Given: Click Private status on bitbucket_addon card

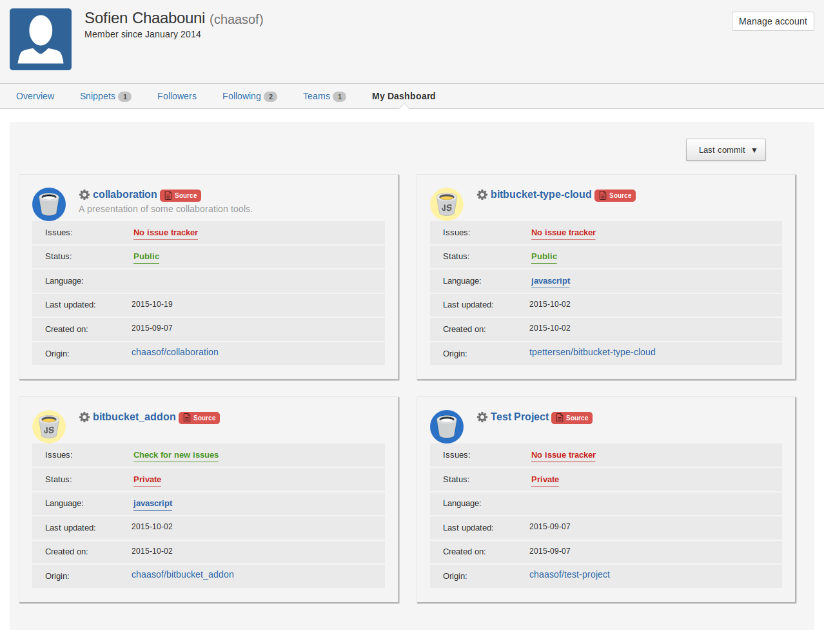Looking at the screenshot, I should click(148, 480).
